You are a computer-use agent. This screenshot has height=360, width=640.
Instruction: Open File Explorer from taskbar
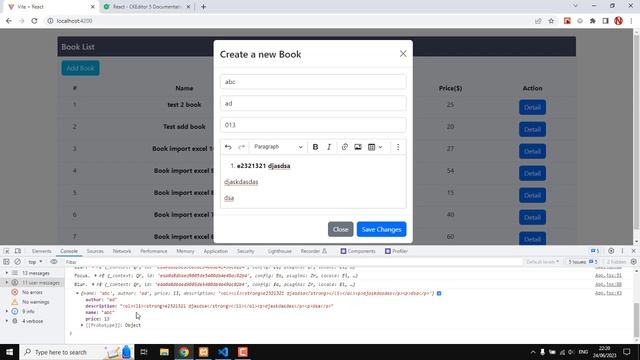[x=164, y=352]
